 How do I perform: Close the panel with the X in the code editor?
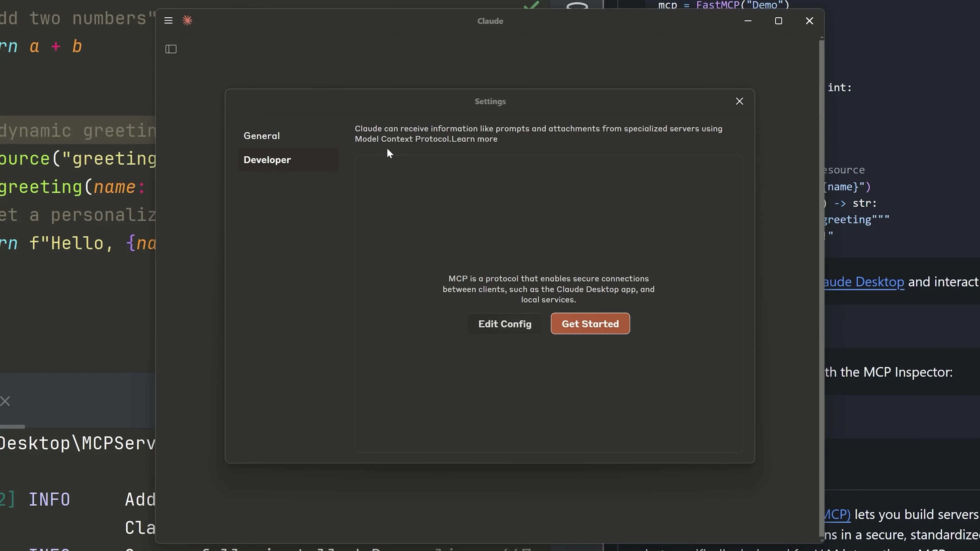(x=5, y=401)
